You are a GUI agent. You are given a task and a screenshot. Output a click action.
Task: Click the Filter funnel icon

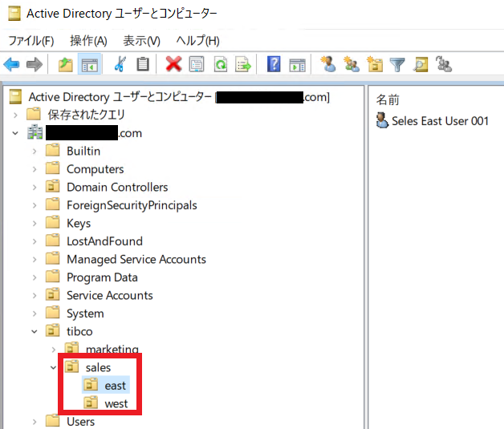coord(397,64)
